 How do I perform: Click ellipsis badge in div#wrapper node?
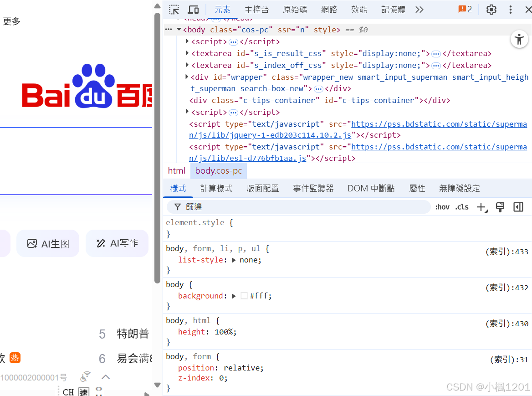click(x=318, y=89)
